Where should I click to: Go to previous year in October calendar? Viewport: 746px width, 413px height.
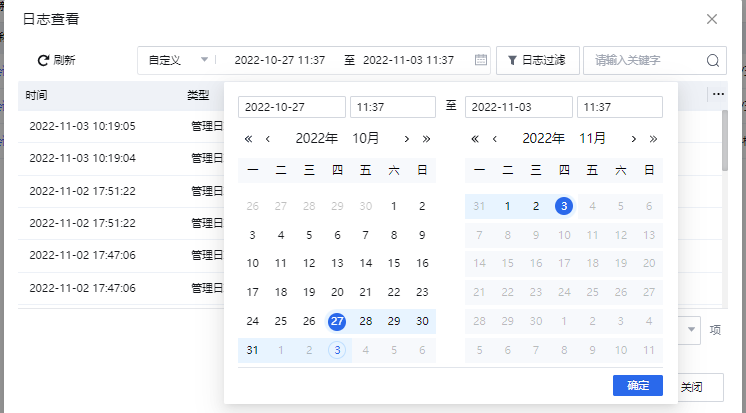coord(248,138)
